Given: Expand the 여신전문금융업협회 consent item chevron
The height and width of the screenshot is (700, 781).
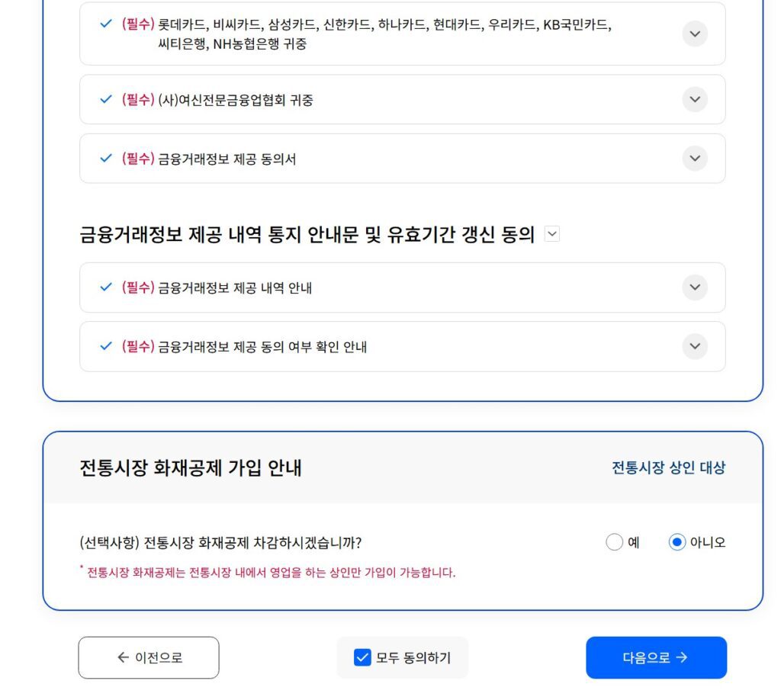Looking at the screenshot, I should point(694,99).
